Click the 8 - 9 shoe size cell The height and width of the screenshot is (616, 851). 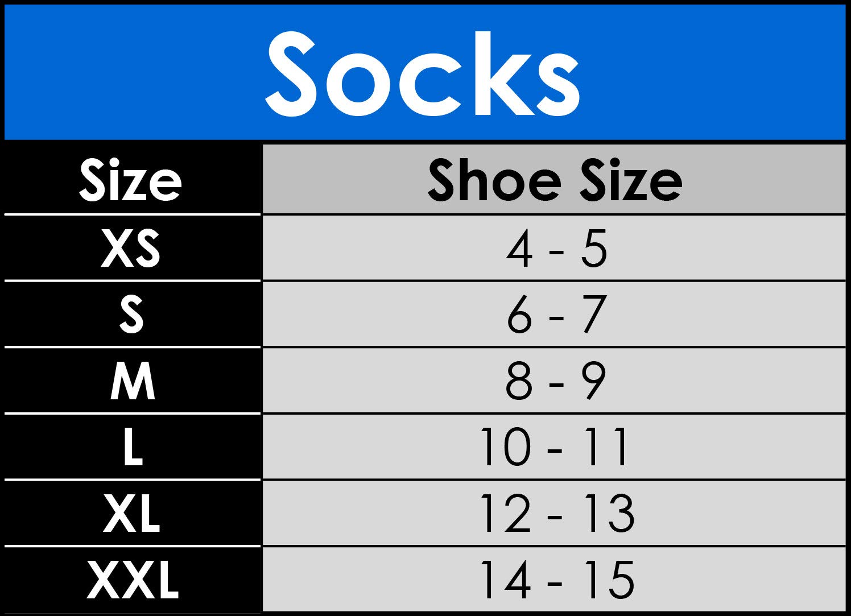[x=556, y=381]
